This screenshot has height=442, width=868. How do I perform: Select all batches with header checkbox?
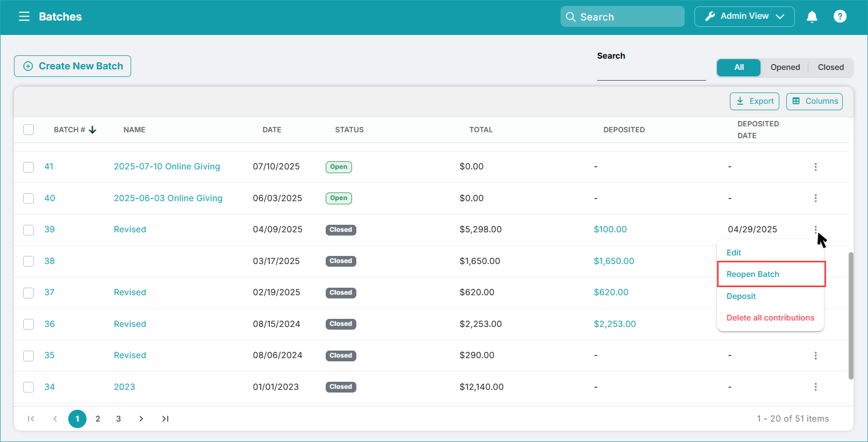pyautogui.click(x=28, y=130)
